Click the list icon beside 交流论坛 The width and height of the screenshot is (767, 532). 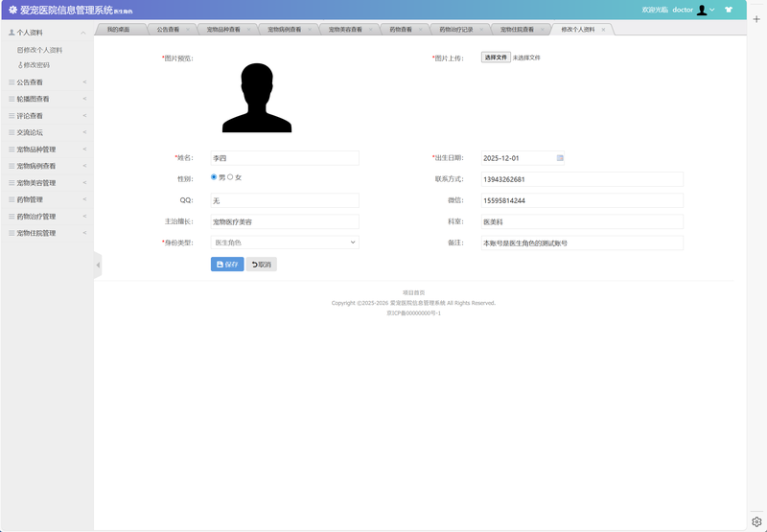(12, 132)
